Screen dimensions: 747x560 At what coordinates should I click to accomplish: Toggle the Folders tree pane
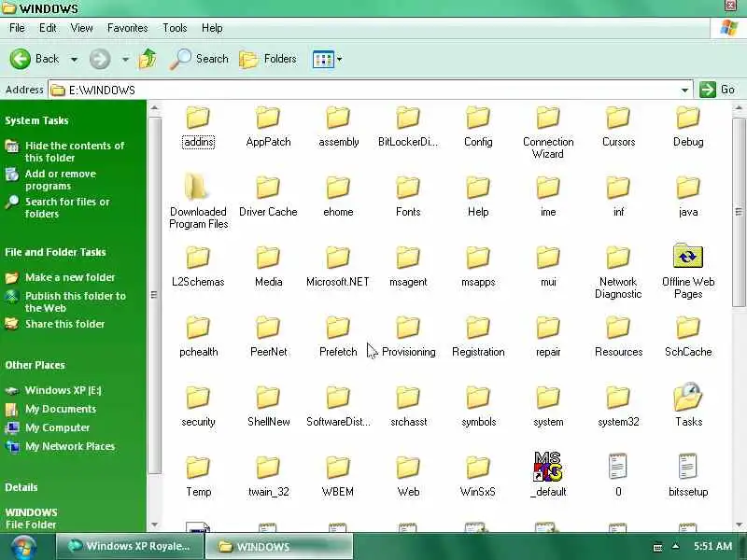pos(268,59)
